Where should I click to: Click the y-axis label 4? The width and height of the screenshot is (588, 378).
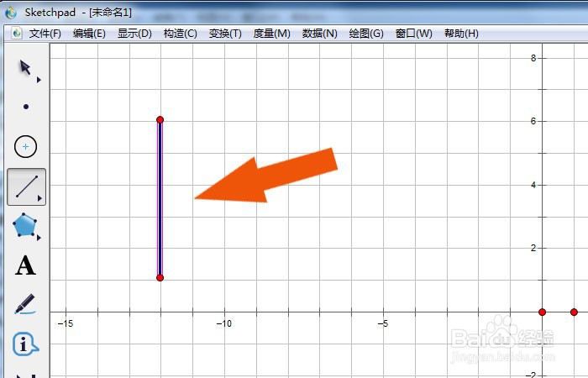(x=533, y=185)
